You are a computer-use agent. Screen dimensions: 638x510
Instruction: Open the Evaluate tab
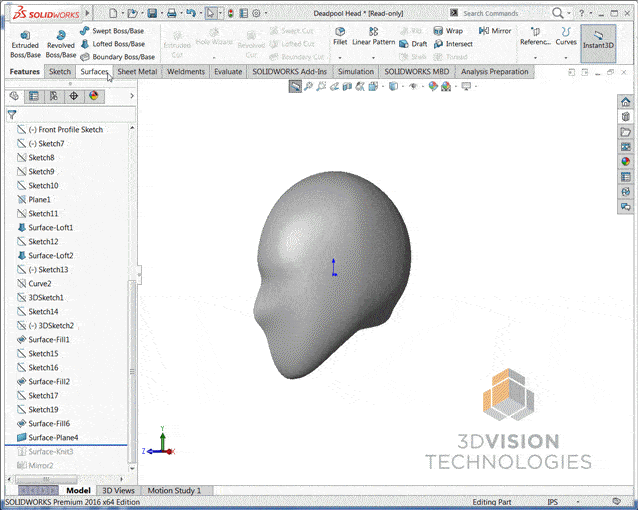[x=228, y=72]
